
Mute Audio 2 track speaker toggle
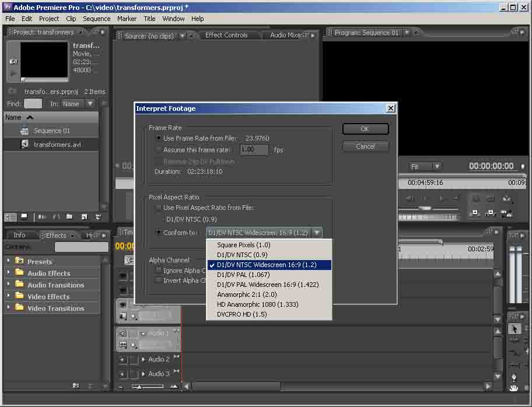coord(123,360)
